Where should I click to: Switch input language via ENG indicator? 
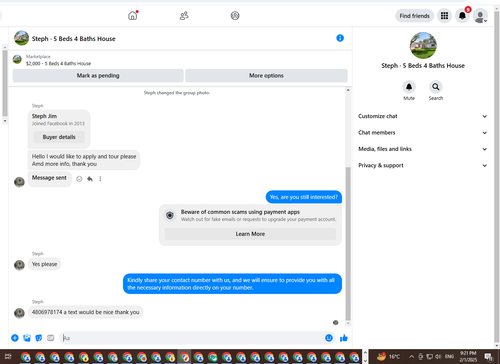coord(449,357)
